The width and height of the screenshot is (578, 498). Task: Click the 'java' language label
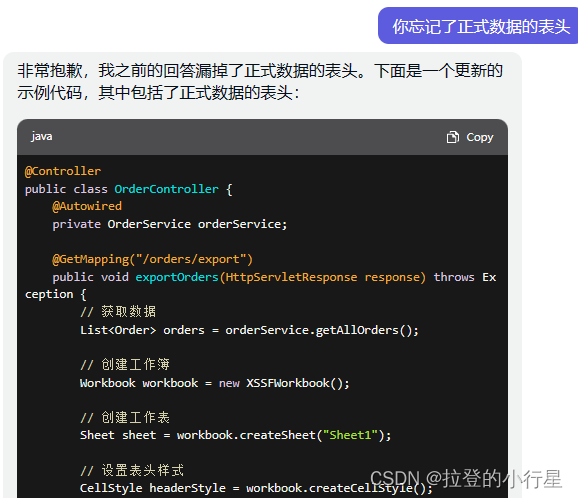[x=42, y=137]
